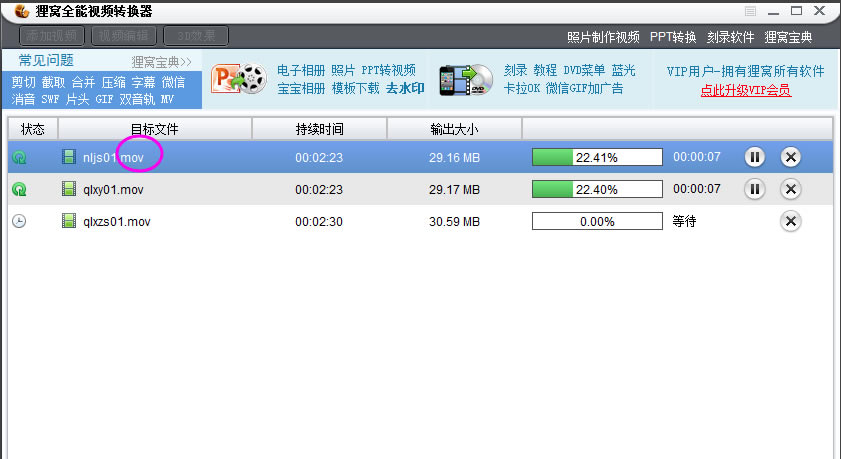Open the 照片制作视频 menu item

(602, 37)
